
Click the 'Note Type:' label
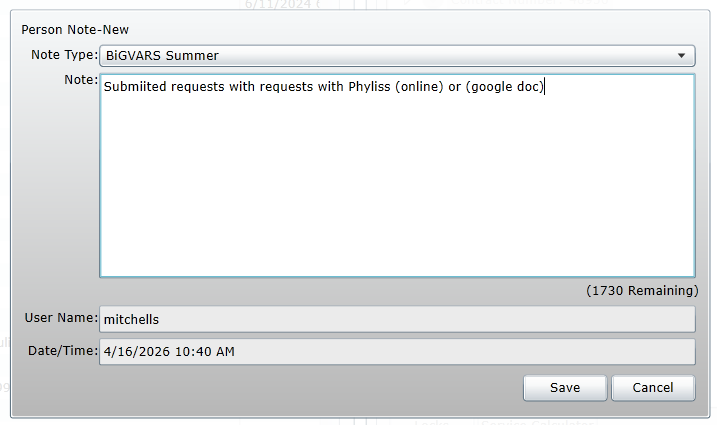64,55
